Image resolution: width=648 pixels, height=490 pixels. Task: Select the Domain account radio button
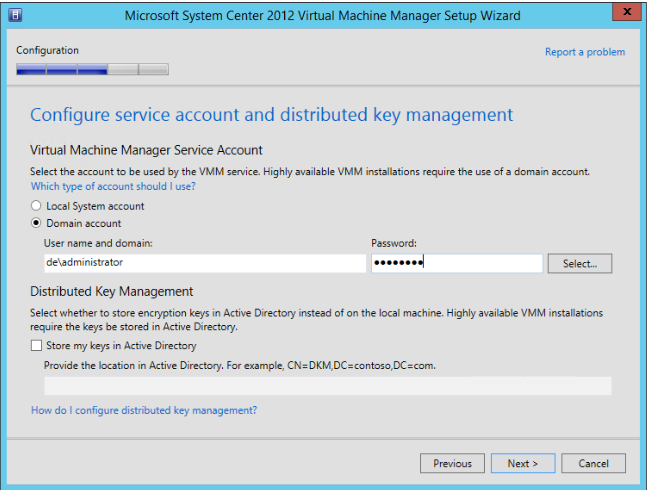38,223
